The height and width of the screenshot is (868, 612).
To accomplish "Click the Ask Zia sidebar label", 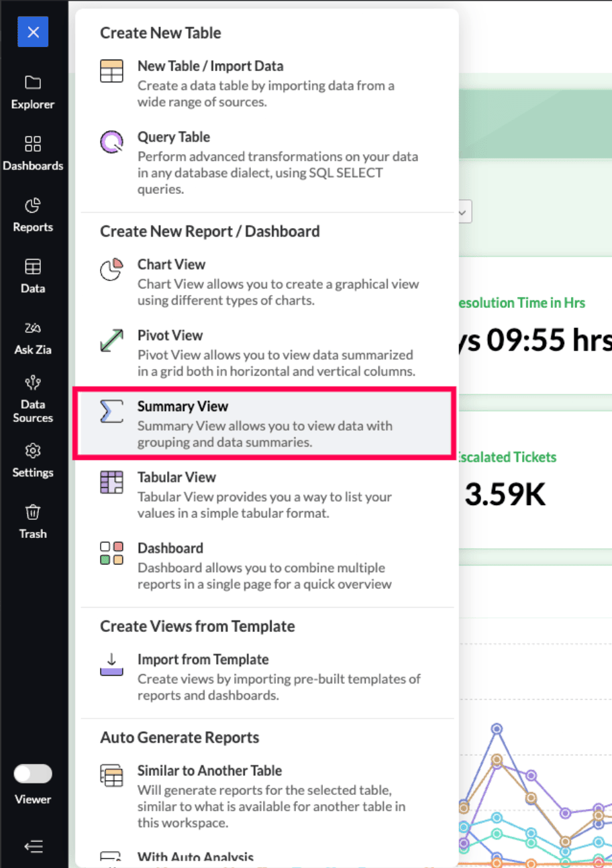I will point(33,349).
